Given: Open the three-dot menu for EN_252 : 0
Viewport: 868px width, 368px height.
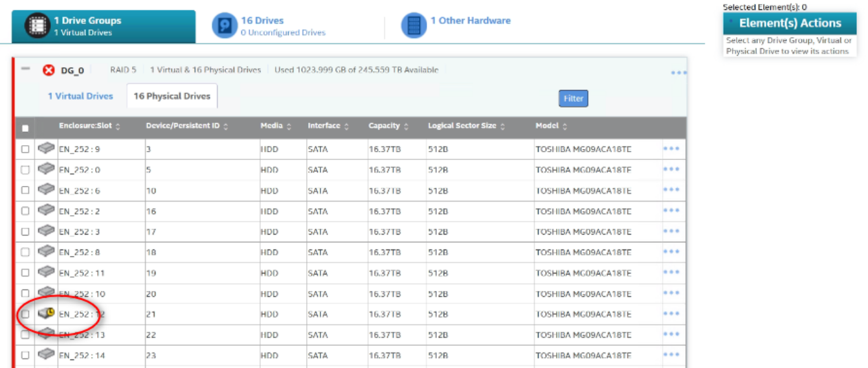Looking at the screenshot, I should [671, 169].
